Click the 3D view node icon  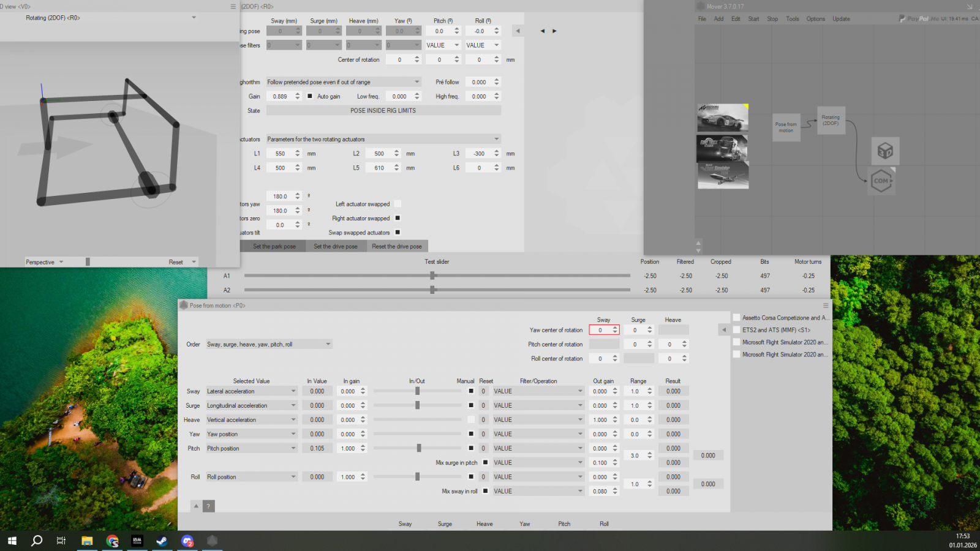[884, 151]
